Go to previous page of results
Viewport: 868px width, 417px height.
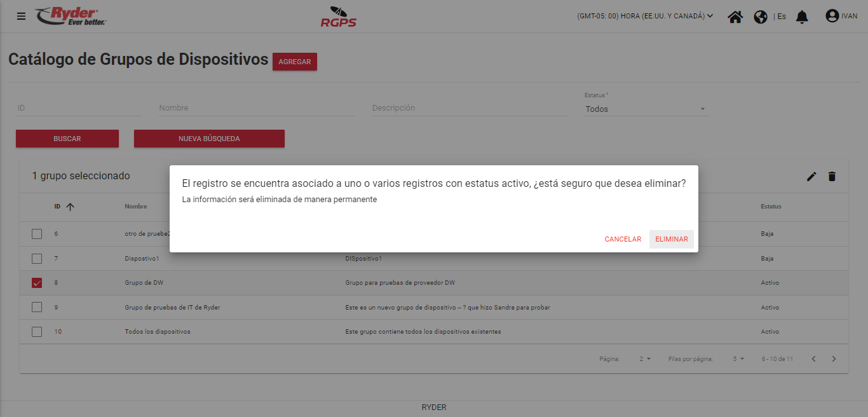coord(813,359)
